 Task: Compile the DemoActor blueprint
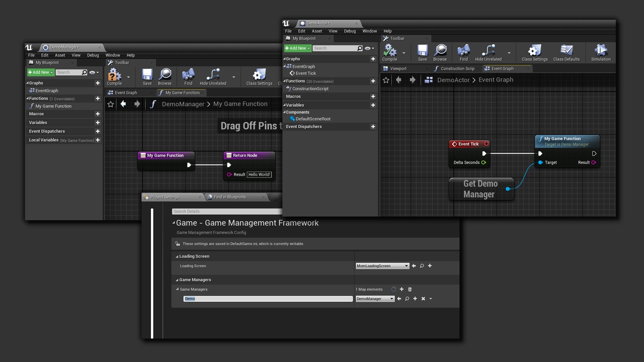pyautogui.click(x=389, y=53)
